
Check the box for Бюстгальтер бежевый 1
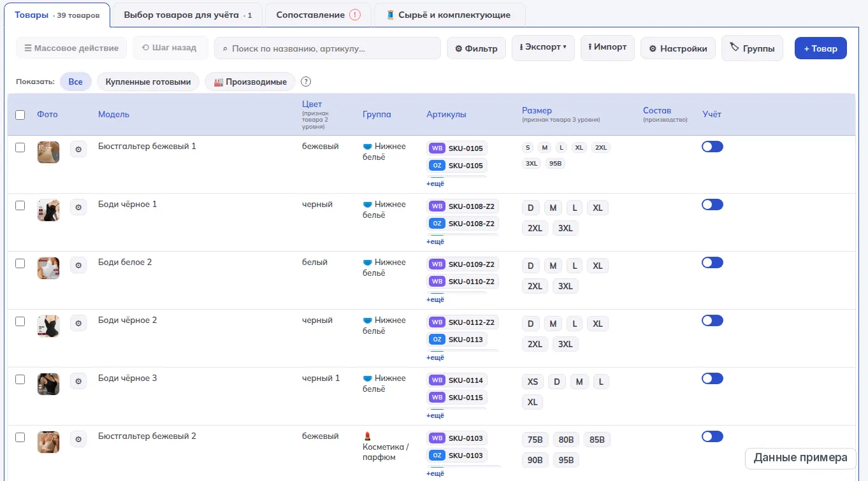20,147
